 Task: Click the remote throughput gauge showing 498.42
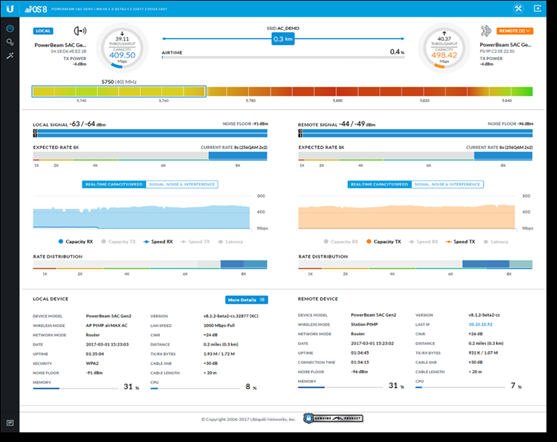(444, 48)
